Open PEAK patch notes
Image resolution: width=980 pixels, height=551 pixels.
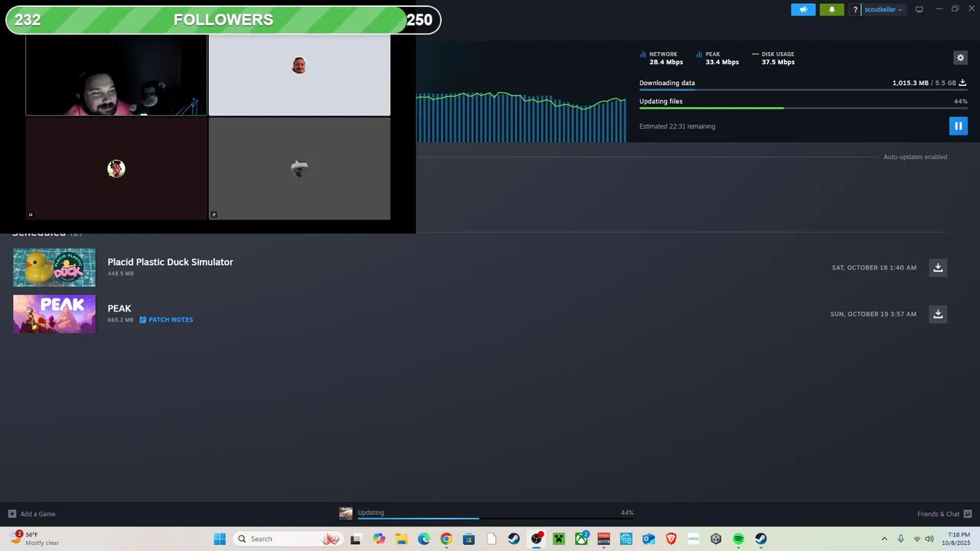point(166,320)
